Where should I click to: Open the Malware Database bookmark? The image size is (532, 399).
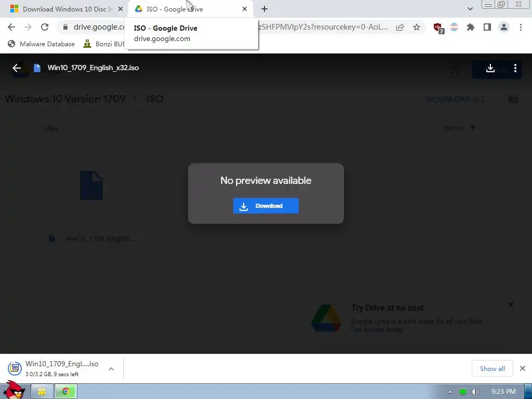click(x=41, y=44)
